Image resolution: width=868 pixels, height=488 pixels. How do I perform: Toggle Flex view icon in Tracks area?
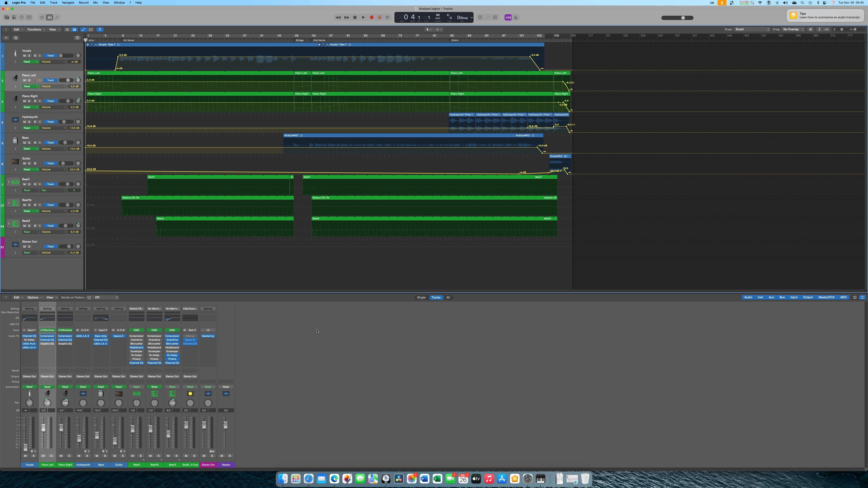(91, 30)
